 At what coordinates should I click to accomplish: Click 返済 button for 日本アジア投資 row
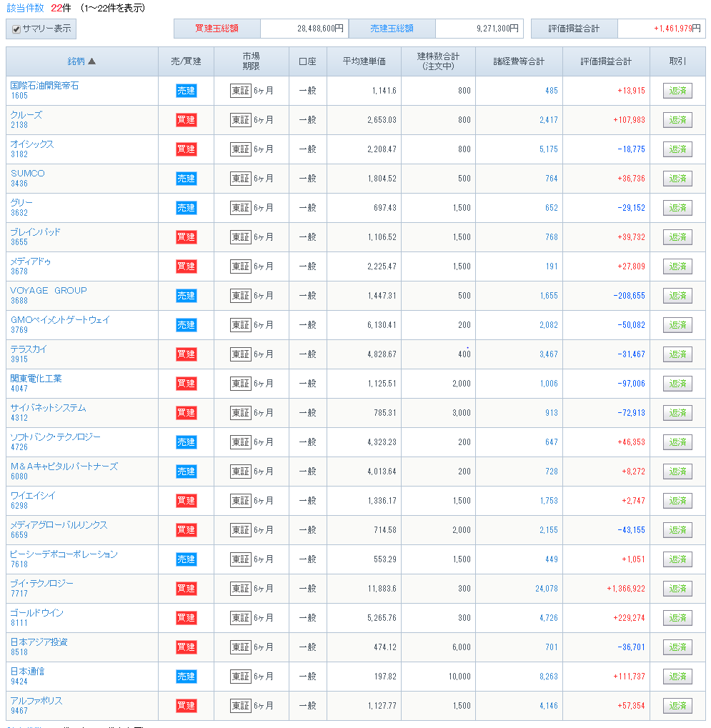click(677, 647)
